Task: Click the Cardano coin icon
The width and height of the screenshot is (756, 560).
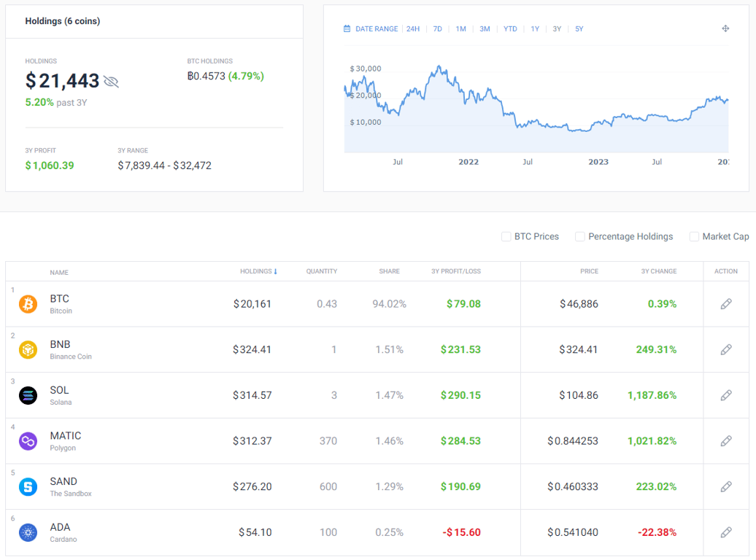Action: click(x=28, y=532)
